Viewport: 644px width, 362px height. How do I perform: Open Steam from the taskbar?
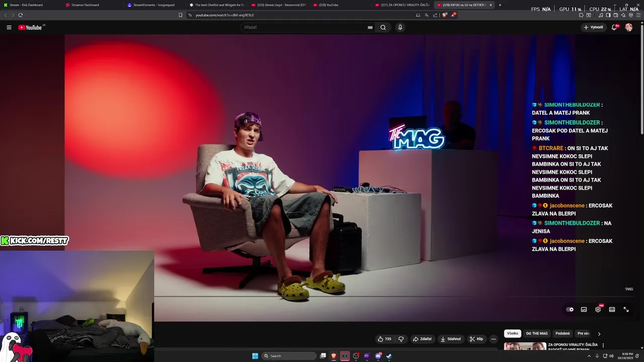pyautogui.click(x=389, y=356)
